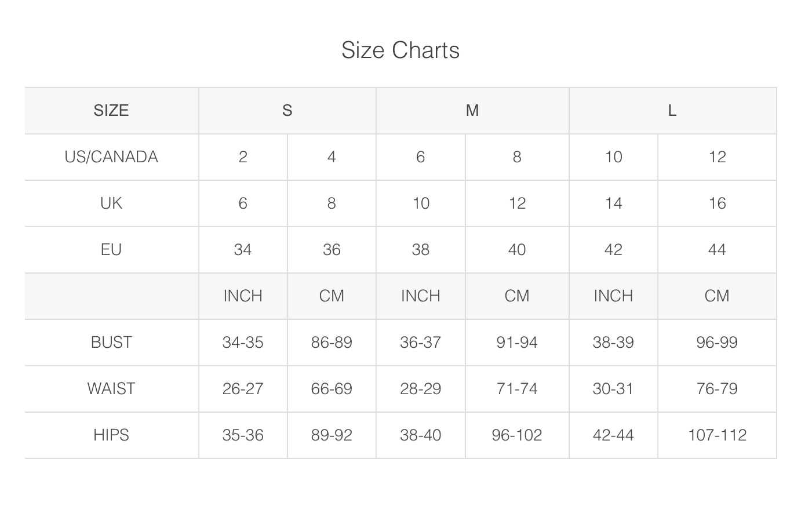Select the 107-112 hips measurement cell

tap(717, 435)
